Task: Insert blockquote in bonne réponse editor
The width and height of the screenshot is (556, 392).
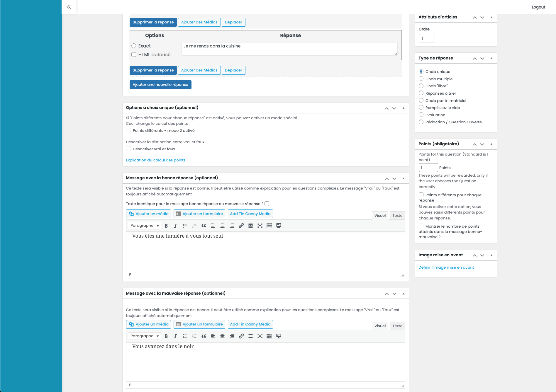Action: (204, 226)
